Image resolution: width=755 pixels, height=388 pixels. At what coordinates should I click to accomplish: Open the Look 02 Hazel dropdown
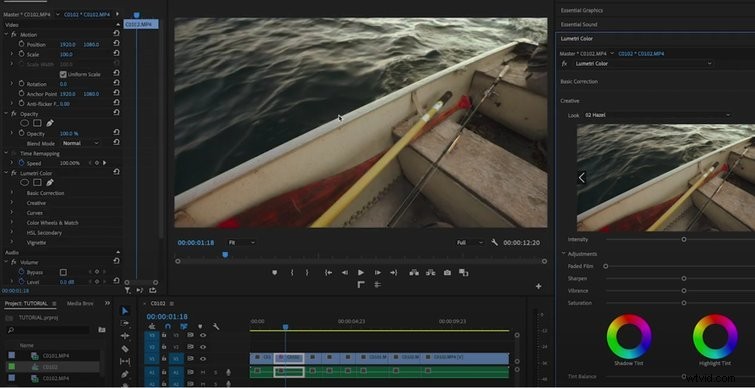click(657, 115)
